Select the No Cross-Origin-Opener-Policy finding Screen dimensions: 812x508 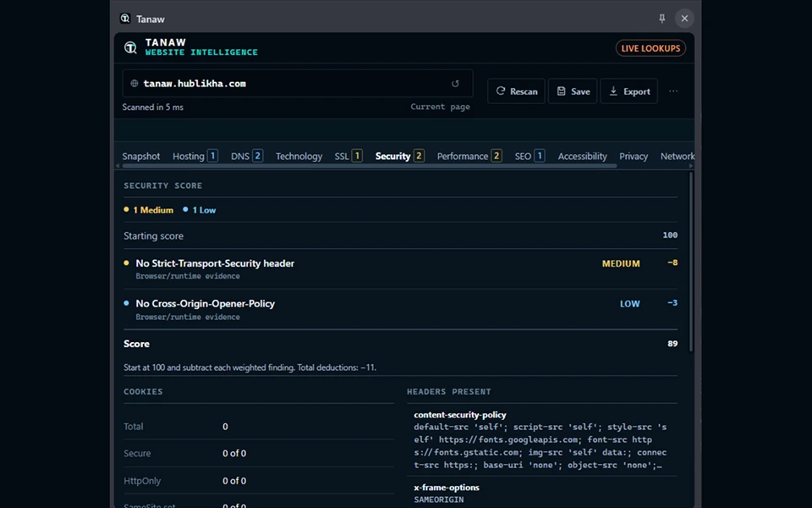[x=400, y=310]
